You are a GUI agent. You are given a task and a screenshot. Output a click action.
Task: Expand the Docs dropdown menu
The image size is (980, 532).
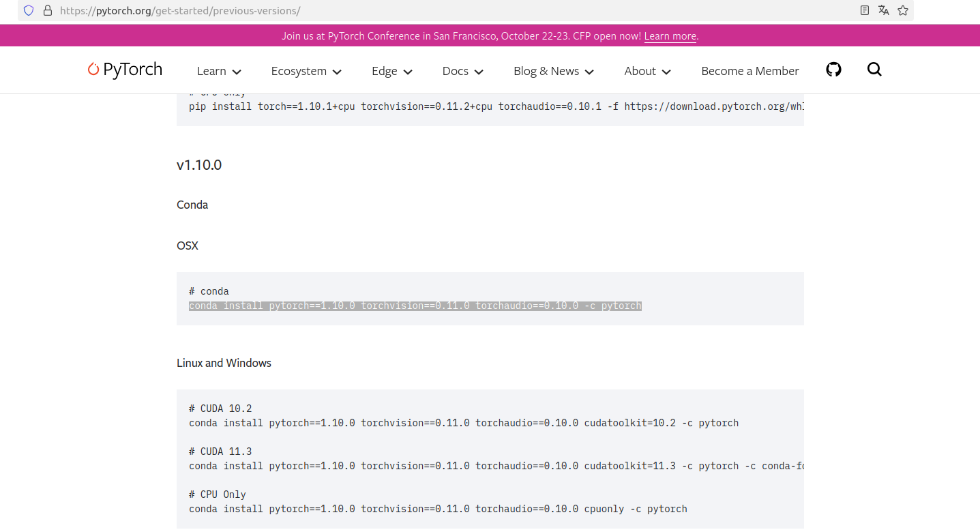(x=462, y=71)
